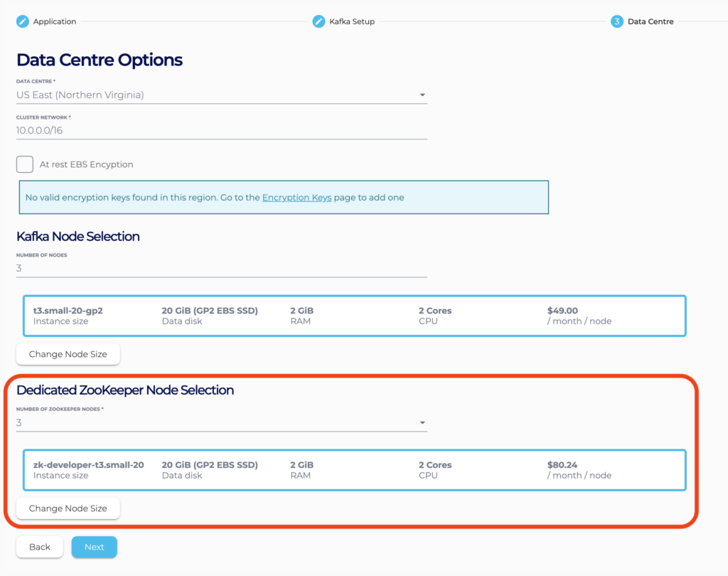
Task: Select the zk-developer-t3.small-20 ZooKeeper node card
Action: [x=354, y=470]
